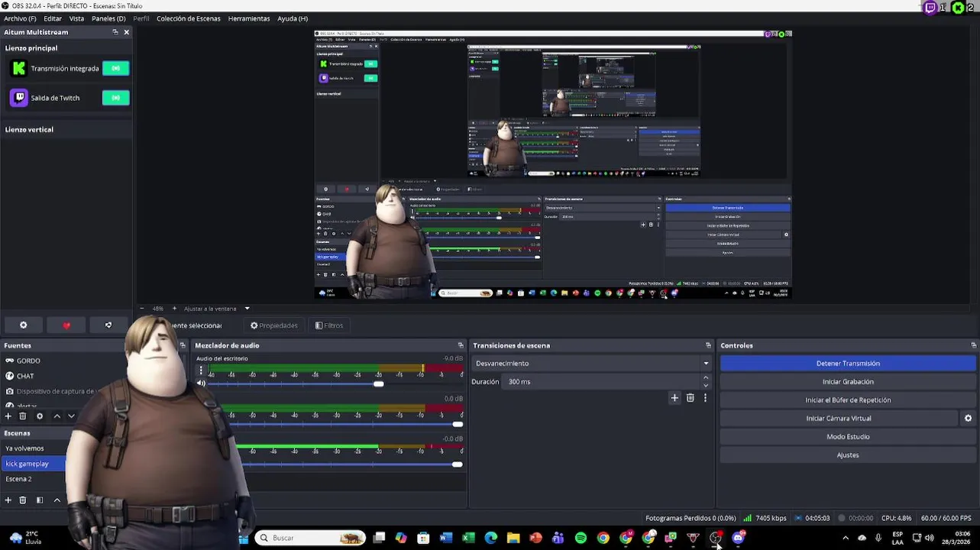The height and width of the screenshot is (550, 980).
Task: Open scene filters icon in Escenas toolbar
Action: [x=40, y=500]
